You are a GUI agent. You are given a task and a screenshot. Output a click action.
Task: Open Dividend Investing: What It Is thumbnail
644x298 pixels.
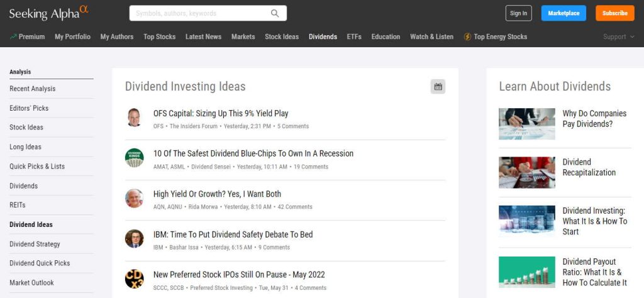pos(527,221)
